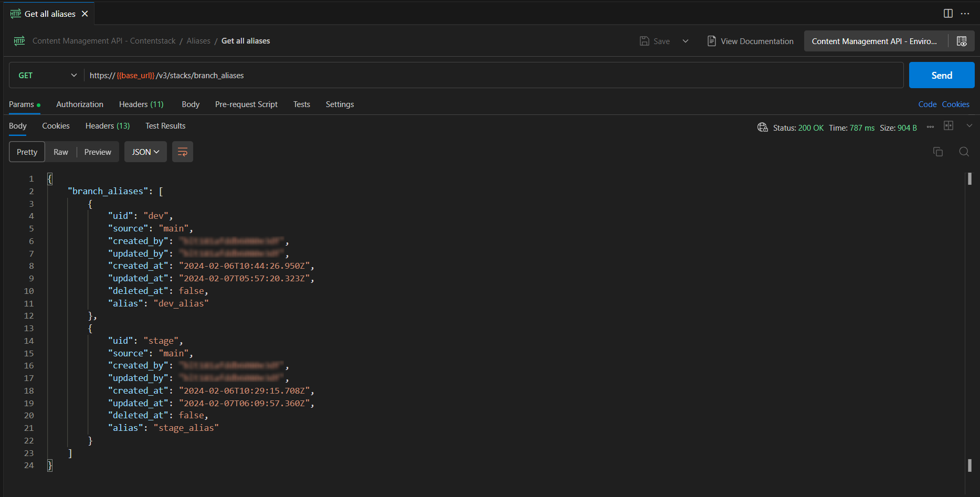Switch to the Params tab
This screenshot has width=980, height=497.
click(24, 104)
